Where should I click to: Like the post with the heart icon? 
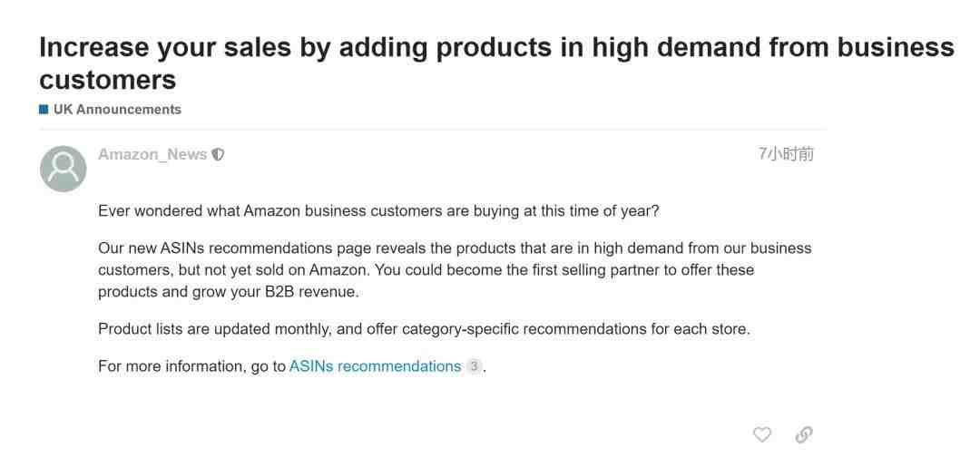click(x=761, y=434)
